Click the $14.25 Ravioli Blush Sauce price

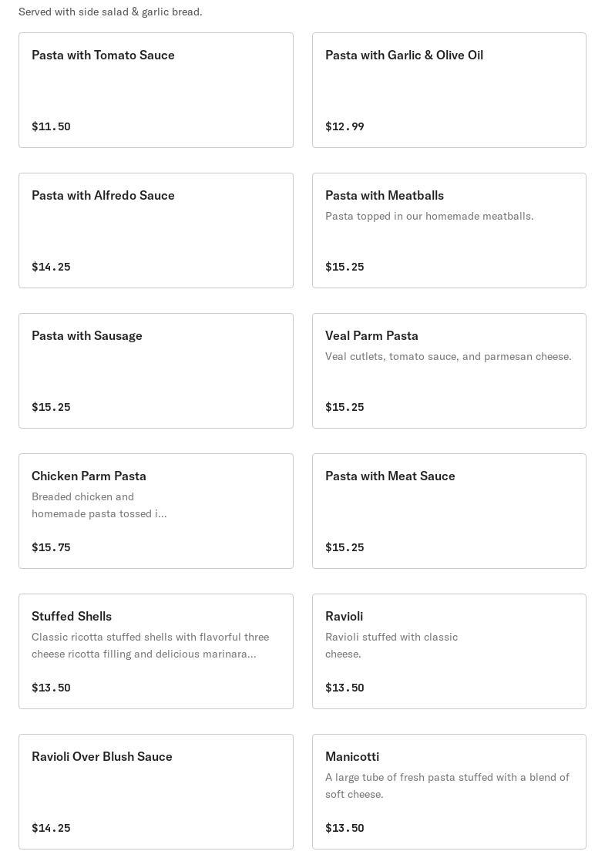[x=51, y=828]
